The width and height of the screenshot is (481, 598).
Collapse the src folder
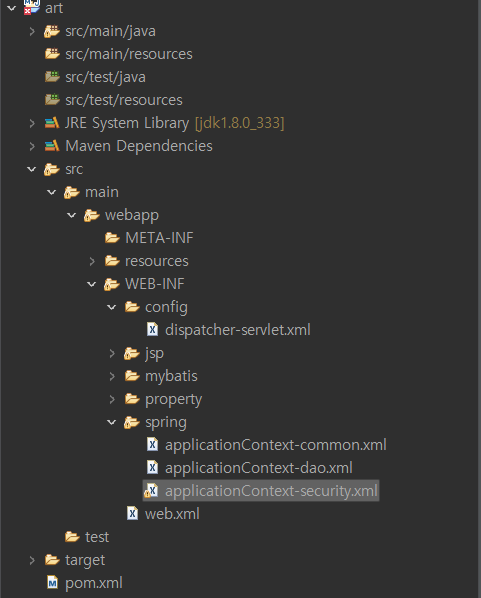click(x=32, y=169)
